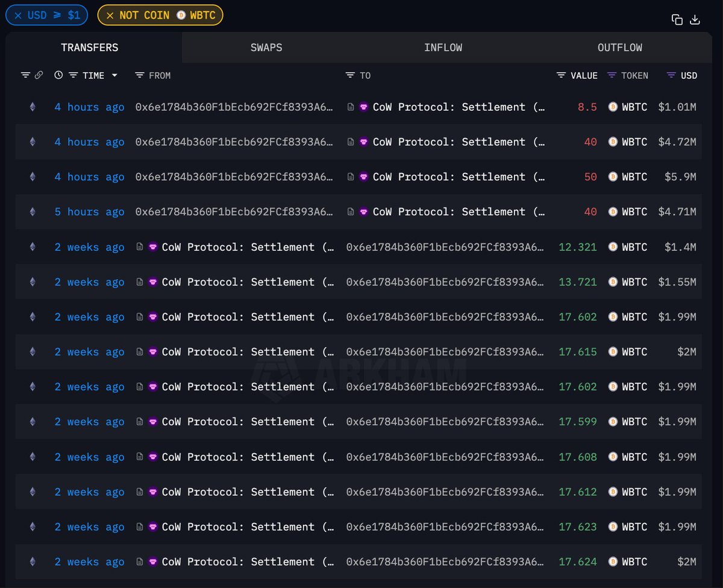
Task: Click the filter icon next to FROM
Action: (x=139, y=75)
